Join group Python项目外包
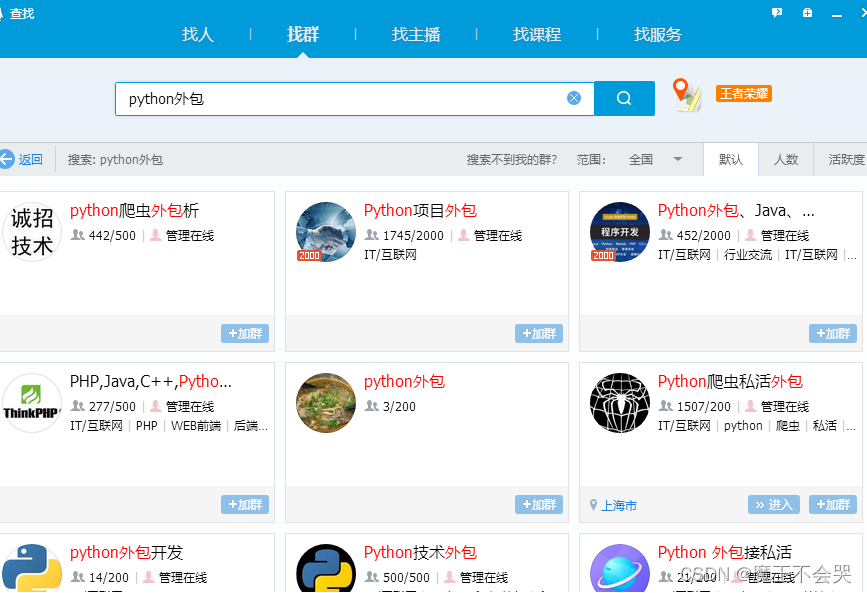The width and height of the screenshot is (867, 593). [539, 334]
